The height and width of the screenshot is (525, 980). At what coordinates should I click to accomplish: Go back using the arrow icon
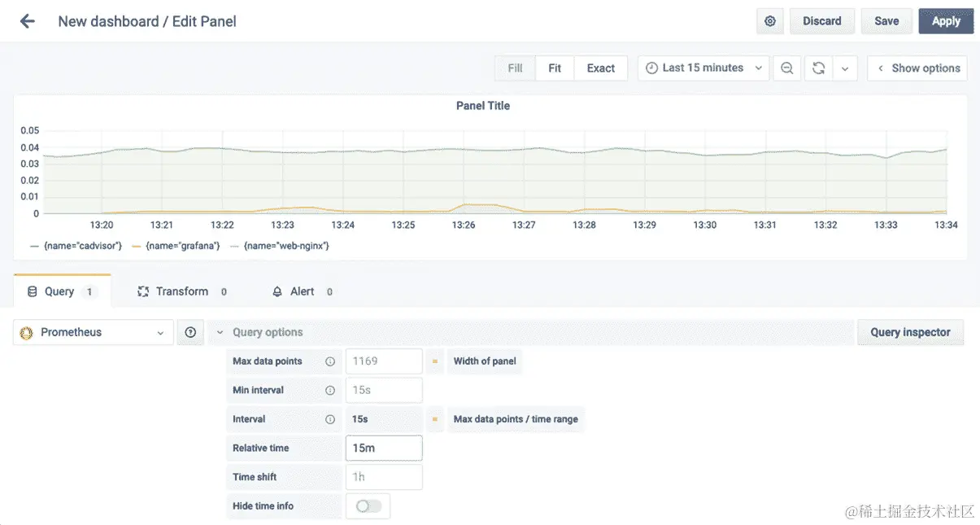(28, 21)
